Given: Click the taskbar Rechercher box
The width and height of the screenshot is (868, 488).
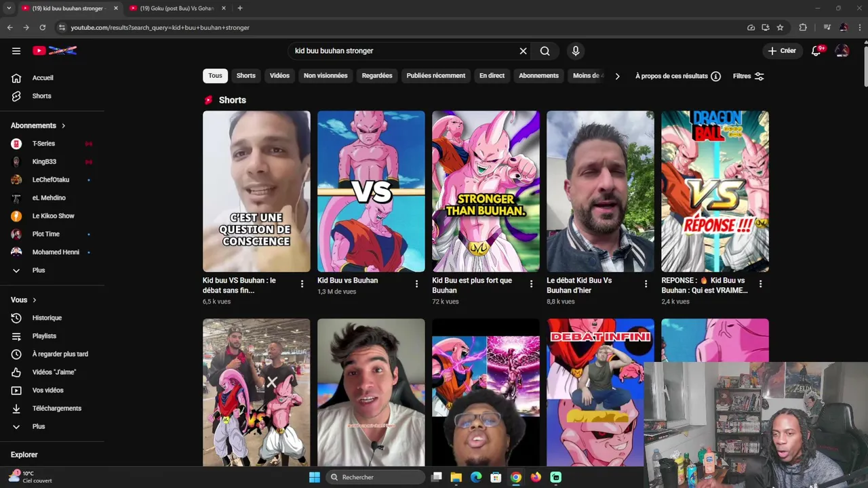Looking at the screenshot, I should pyautogui.click(x=374, y=477).
